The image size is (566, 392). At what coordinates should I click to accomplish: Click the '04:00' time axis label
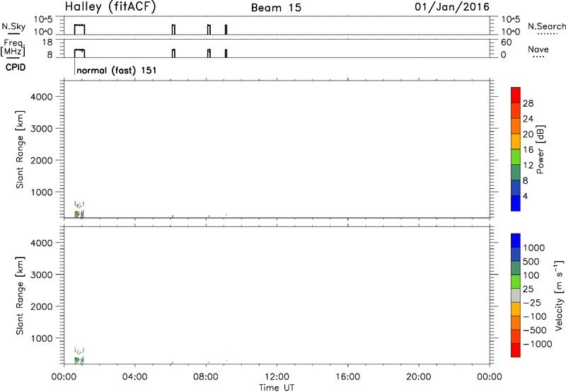(134, 377)
